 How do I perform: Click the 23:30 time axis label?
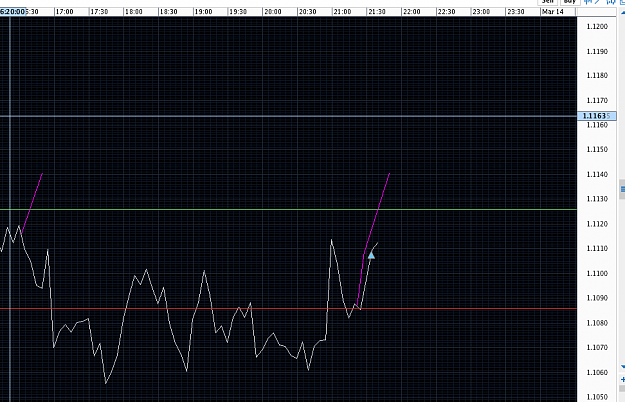[516, 12]
